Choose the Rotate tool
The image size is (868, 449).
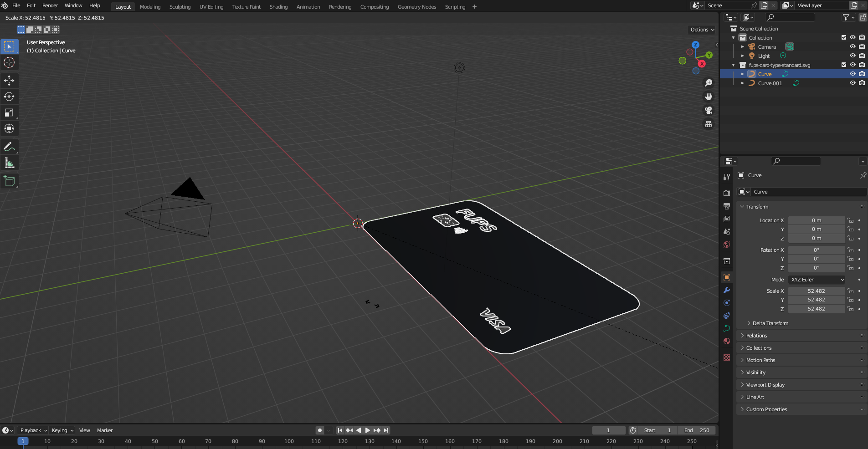pyautogui.click(x=9, y=97)
